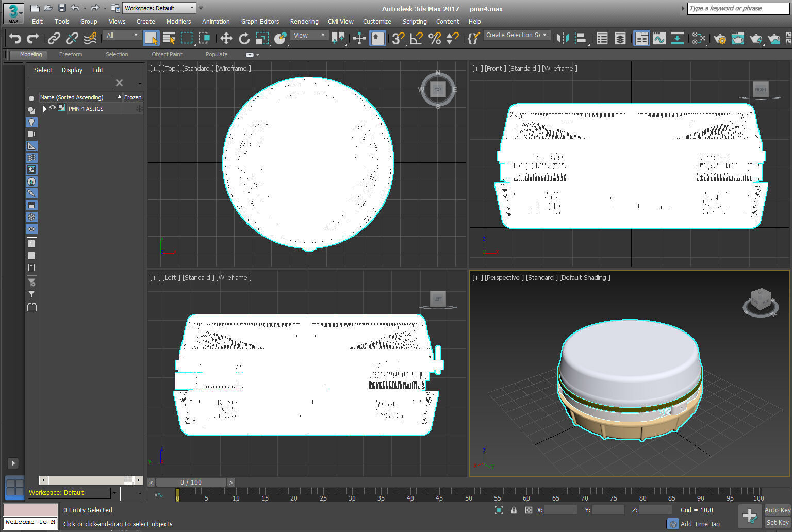Click the Auto Key button
Viewport: 792px width, 532px height.
777,510
